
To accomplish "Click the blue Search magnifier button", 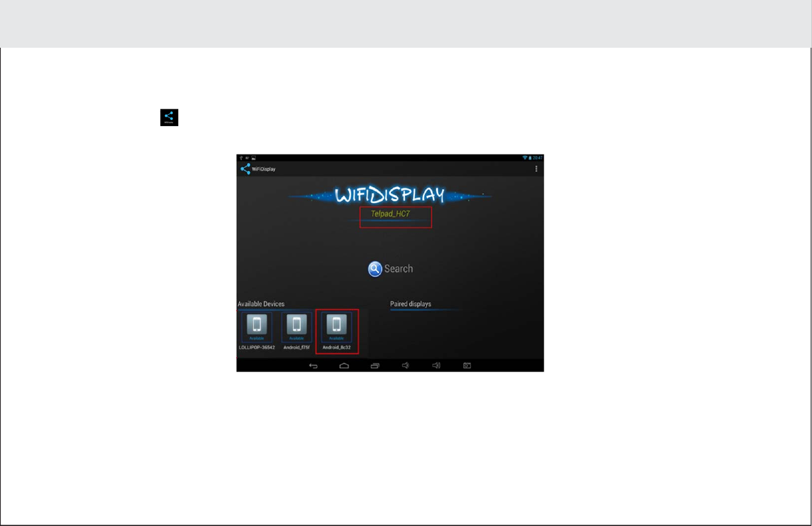I will 375,269.
